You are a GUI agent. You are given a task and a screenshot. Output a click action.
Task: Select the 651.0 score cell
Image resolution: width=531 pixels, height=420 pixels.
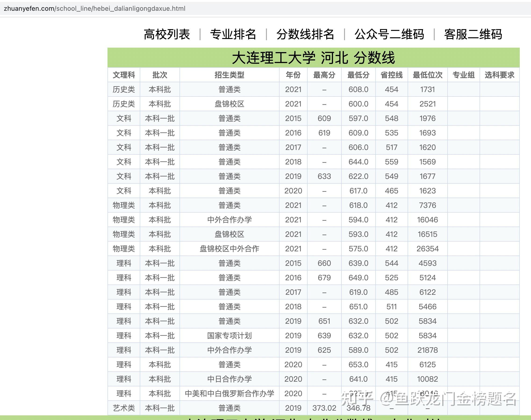[x=358, y=307]
